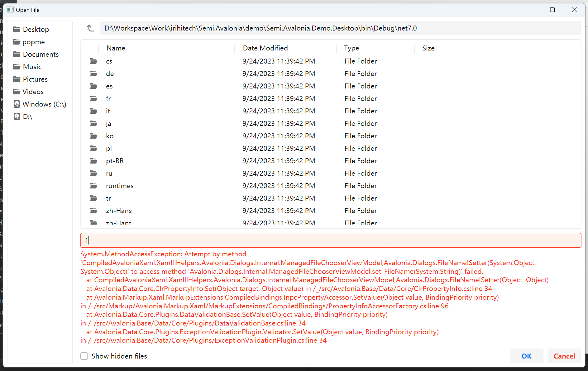The image size is (588, 371).
Task: Open the runtimes folder
Action: (x=120, y=186)
